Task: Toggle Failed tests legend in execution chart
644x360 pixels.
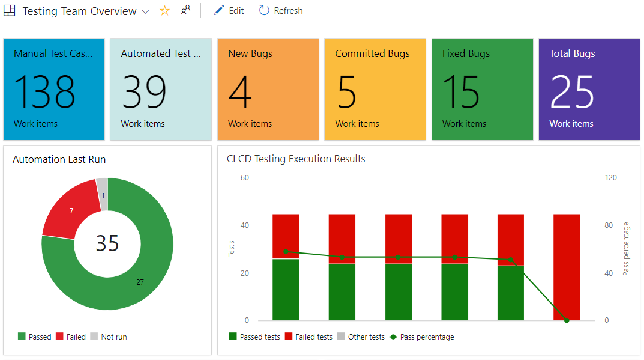Action: pyautogui.click(x=308, y=337)
